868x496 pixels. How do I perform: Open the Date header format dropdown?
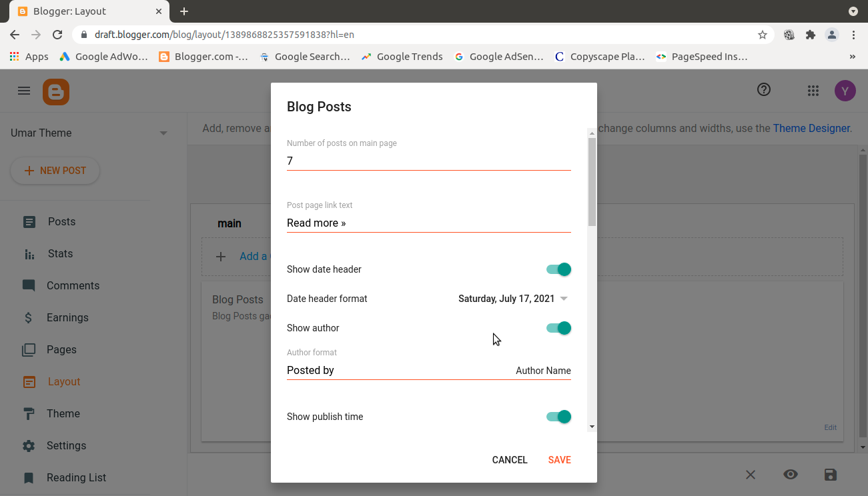coord(564,299)
